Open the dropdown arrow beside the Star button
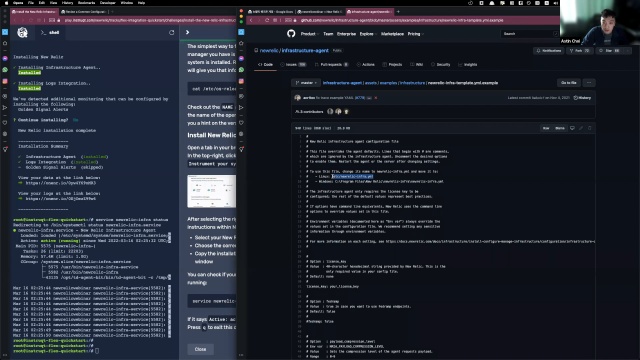The width and height of the screenshot is (640, 360). pyautogui.click(x=627, y=51)
